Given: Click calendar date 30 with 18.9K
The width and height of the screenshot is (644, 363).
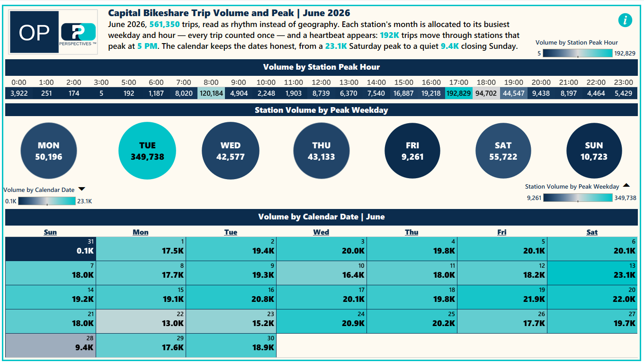Looking at the screenshot, I should pos(231,345).
